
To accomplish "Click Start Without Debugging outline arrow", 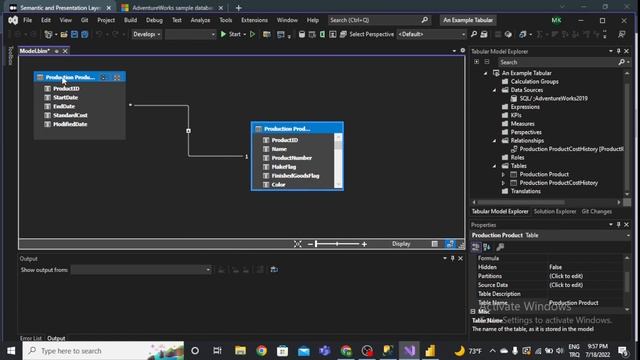I will tap(252, 34).
